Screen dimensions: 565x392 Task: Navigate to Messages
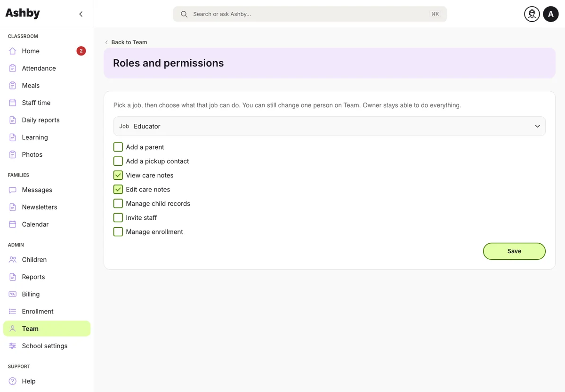[47, 190]
